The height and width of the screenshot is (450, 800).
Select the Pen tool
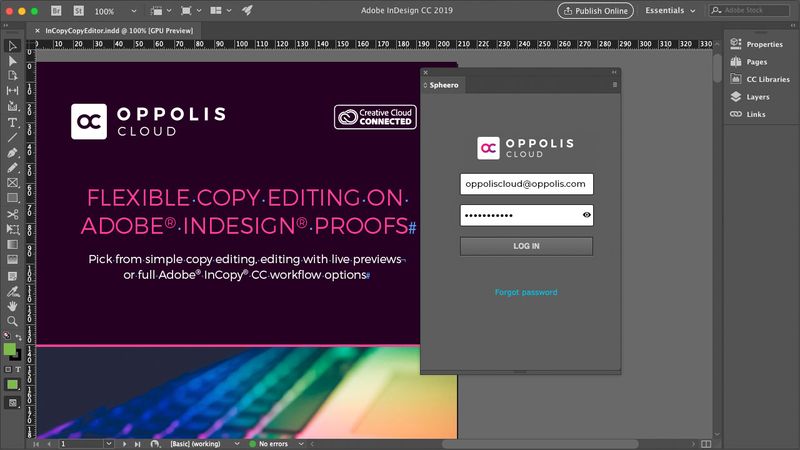(x=12, y=153)
